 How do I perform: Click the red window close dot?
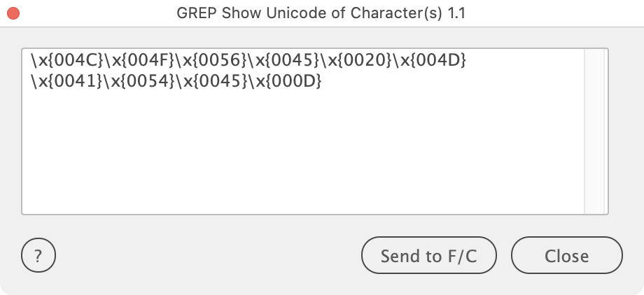(x=13, y=13)
